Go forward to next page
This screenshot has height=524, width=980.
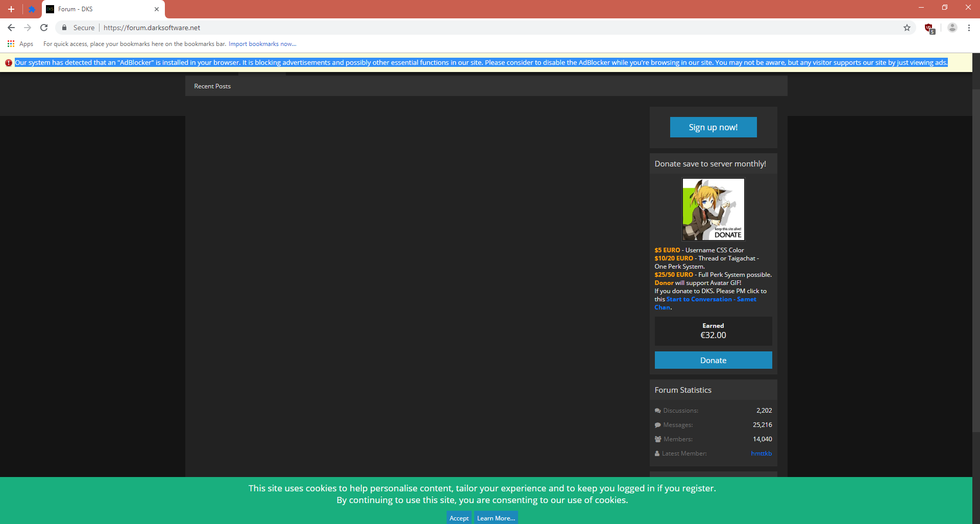pyautogui.click(x=28, y=28)
